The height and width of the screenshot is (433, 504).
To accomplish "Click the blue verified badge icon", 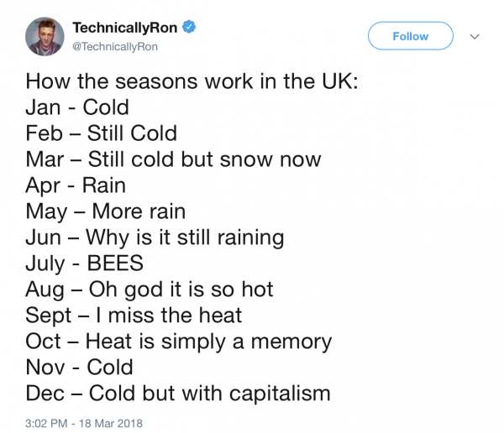I will click(190, 28).
